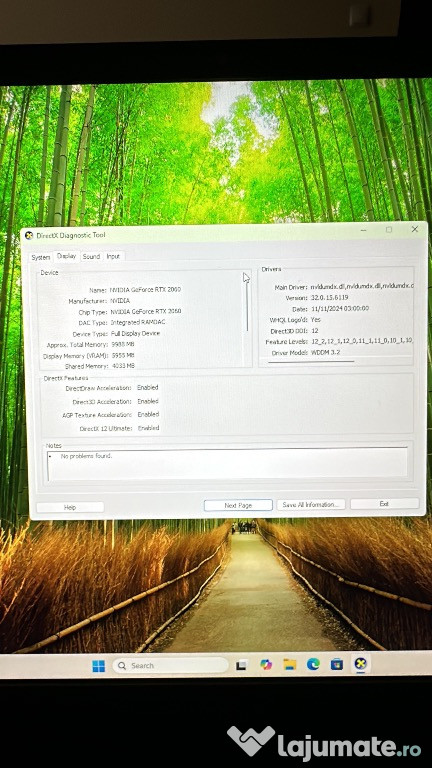
Task: Open Task View from the taskbar
Action: [x=241, y=665]
